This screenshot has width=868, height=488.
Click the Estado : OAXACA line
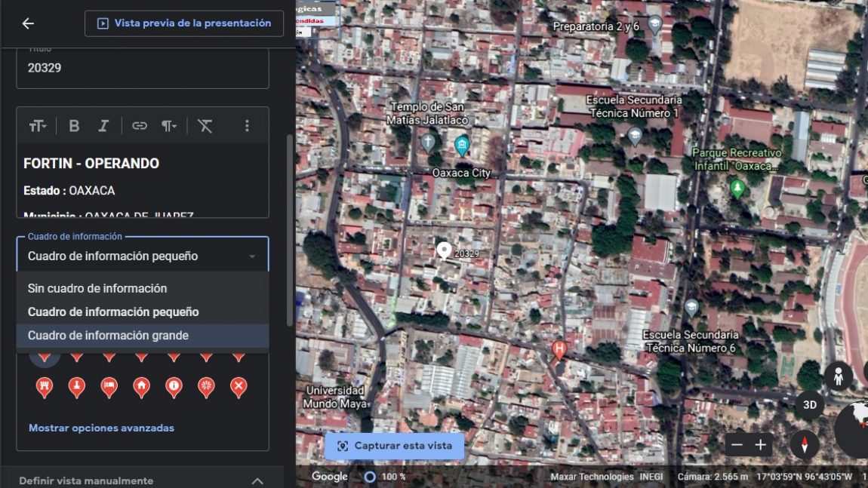click(x=69, y=191)
